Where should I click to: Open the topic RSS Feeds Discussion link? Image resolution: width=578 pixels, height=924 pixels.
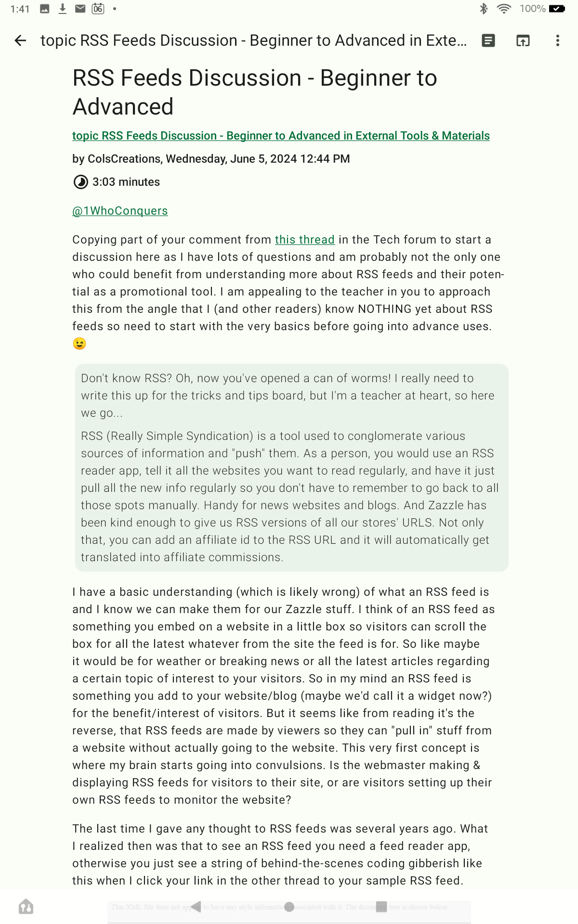(x=281, y=136)
